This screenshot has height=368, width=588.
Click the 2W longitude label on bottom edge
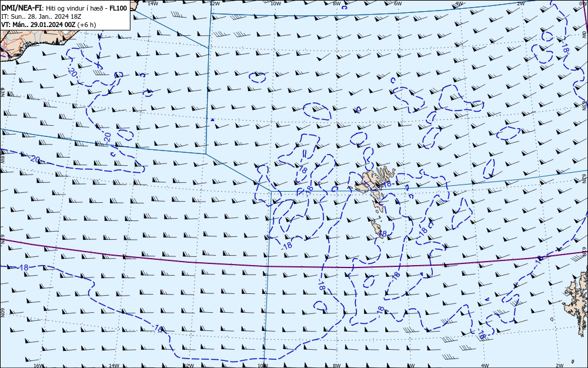[560, 366]
